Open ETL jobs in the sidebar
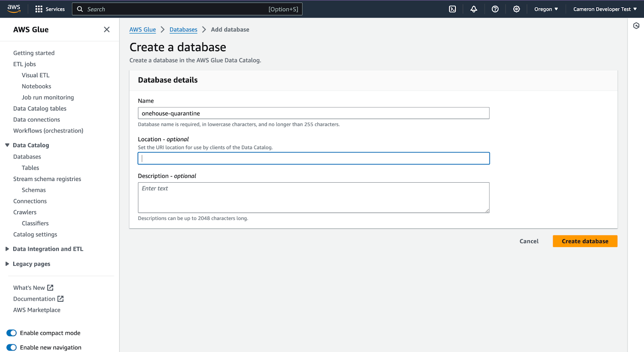The image size is (644, 352). pyautogui.click(x=25, y=64)
